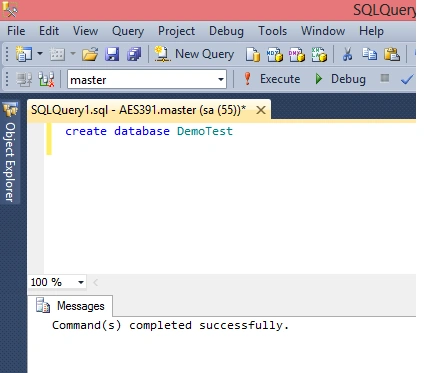The height and width of the screenshot is (373, 430).
Task: Click the Paste clipboard icon
Action: tap(392, 54)
